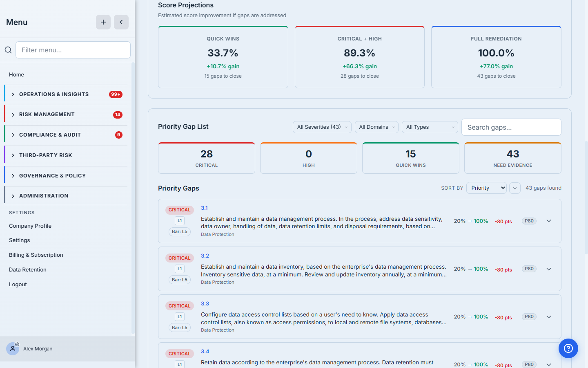Click Data Protection label under gap 3.2
Image resolution: width=588 pixels, height=368 pixels.
[218, 283]
